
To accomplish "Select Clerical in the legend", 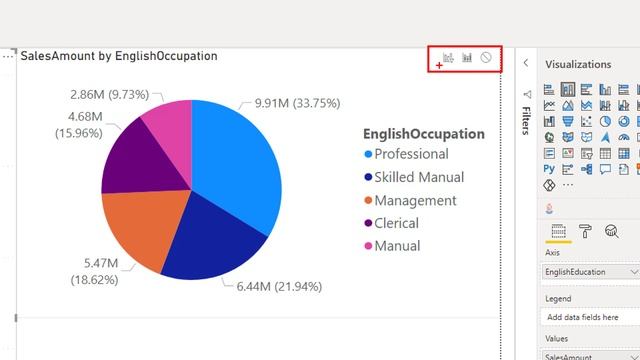I will coord(391,223).
